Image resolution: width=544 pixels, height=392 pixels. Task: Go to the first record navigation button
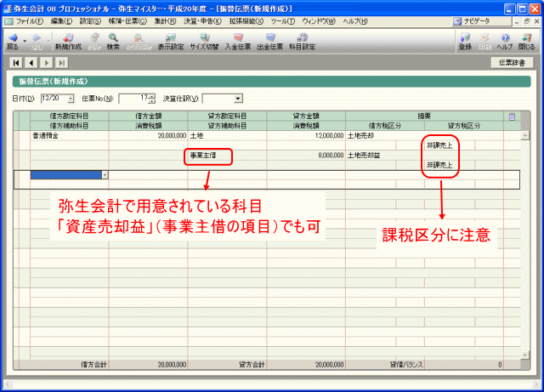coord(16,63)
